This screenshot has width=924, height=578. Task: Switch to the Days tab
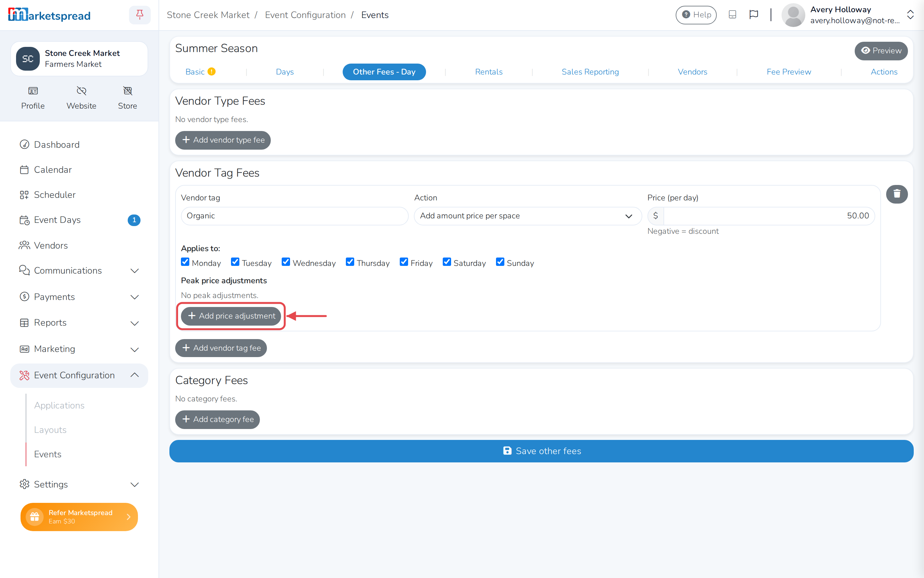click(x=285, y=72)
